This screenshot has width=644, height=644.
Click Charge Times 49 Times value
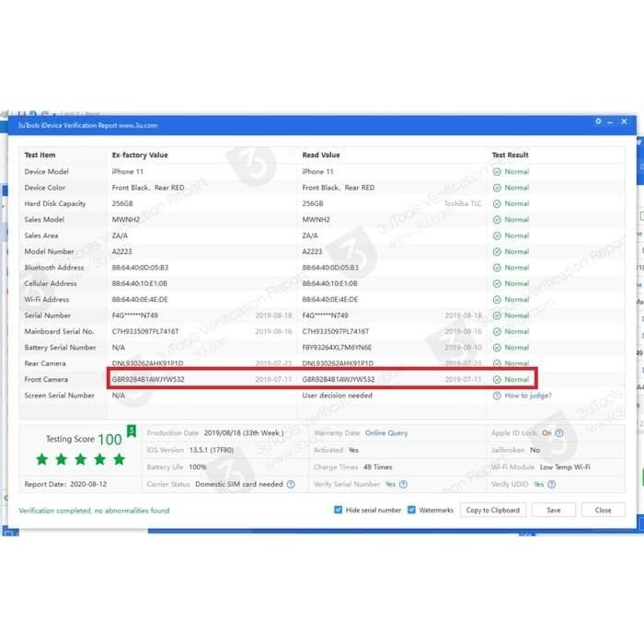[x=377, y=467]
